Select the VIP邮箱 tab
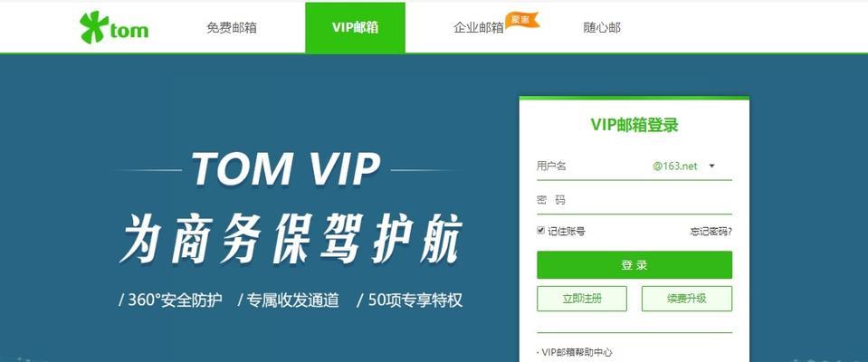 pos(355,28)
